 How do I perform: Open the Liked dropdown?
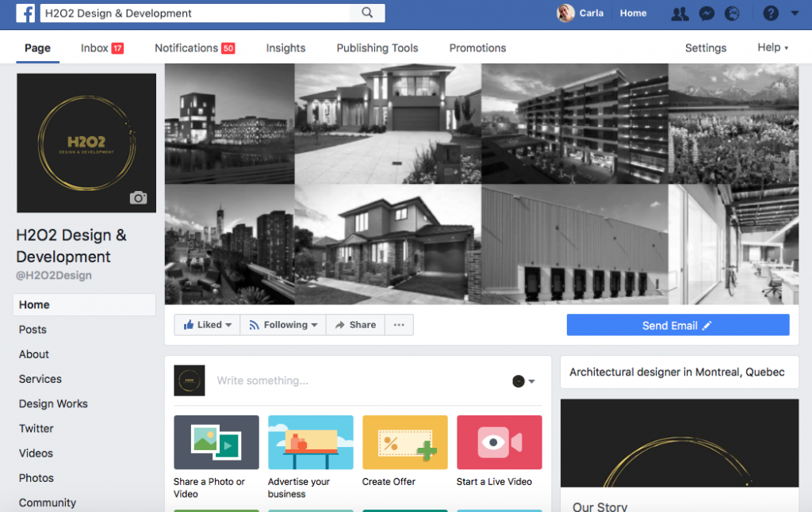point(207,325)
